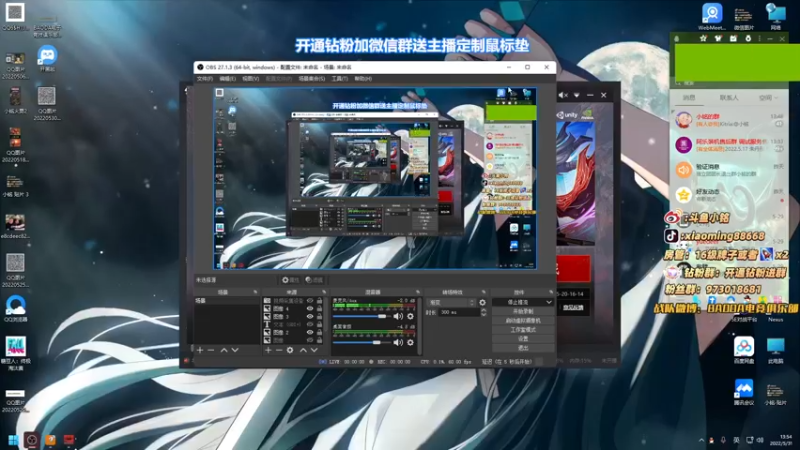Open the 帮助(H) menu in OBS
The image size is (800, 450).
click(x=363, y=79)
